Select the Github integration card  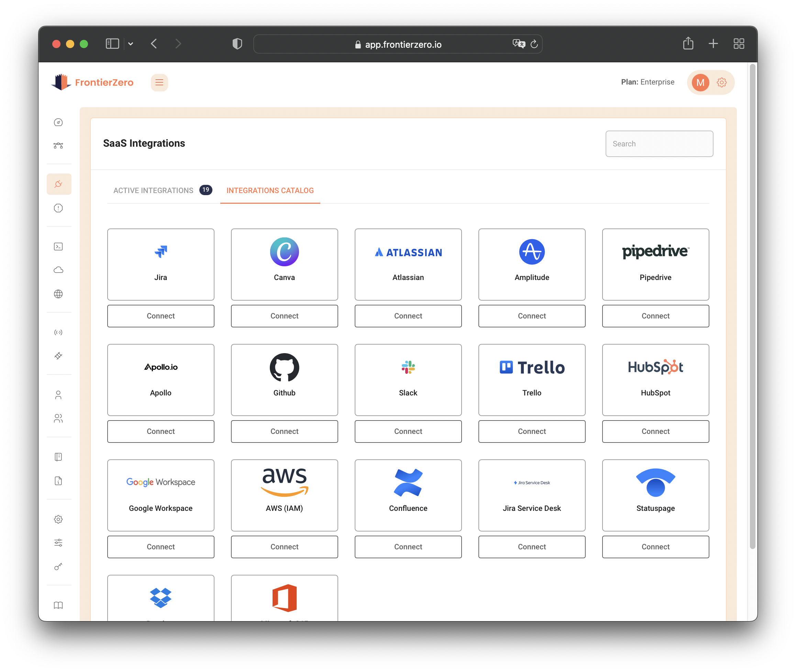(x=284, y=380)
